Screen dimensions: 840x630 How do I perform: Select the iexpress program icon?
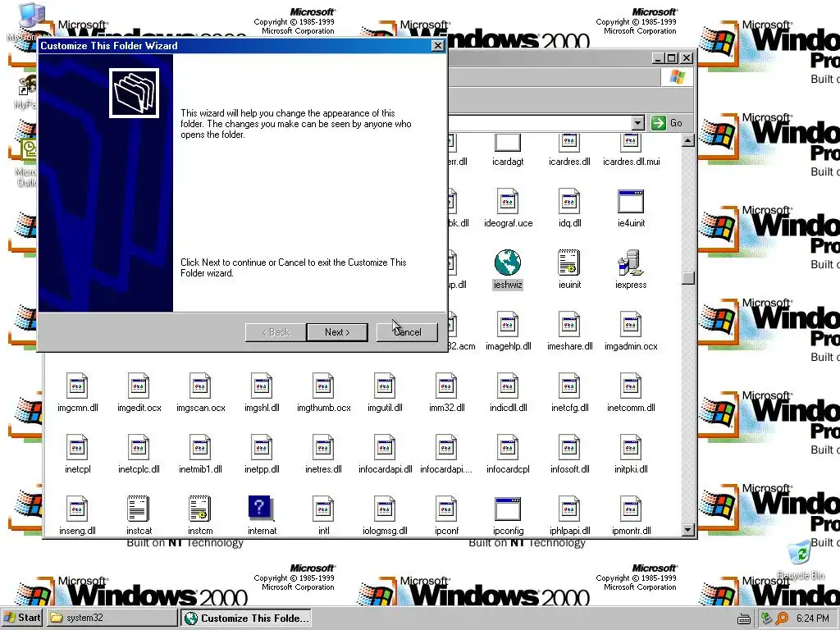[x=631, y=262]
